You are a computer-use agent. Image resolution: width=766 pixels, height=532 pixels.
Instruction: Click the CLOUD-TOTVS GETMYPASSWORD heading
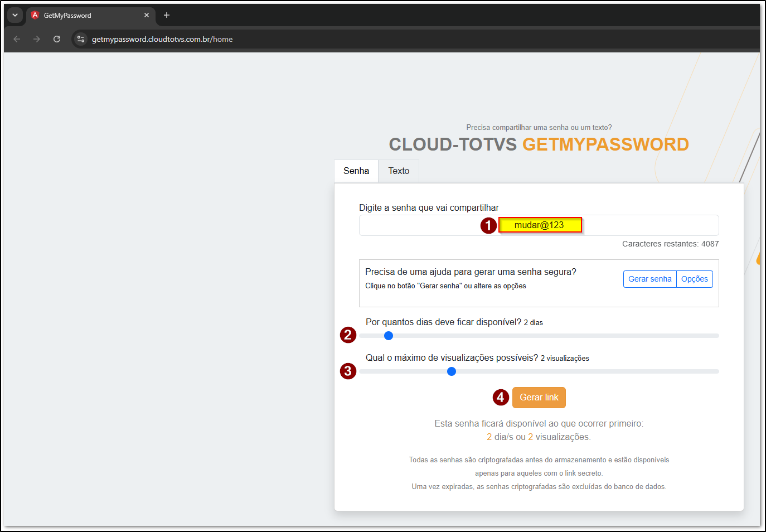539,144
